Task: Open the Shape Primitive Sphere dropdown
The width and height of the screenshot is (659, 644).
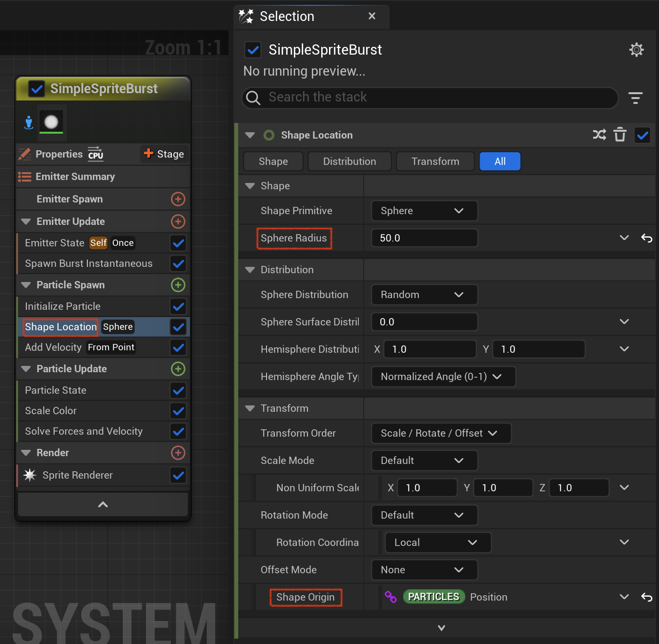Action: pyautogui.click(x=424, y=211)
